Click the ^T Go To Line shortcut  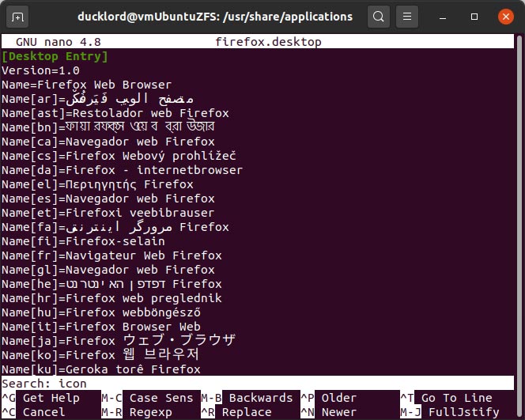coord(446,398)
